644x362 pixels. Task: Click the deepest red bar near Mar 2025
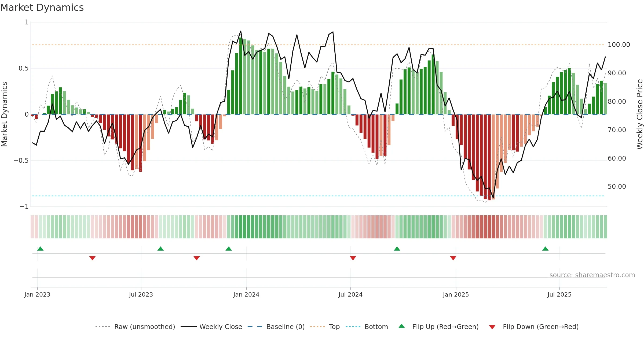(x=489, y=157)
